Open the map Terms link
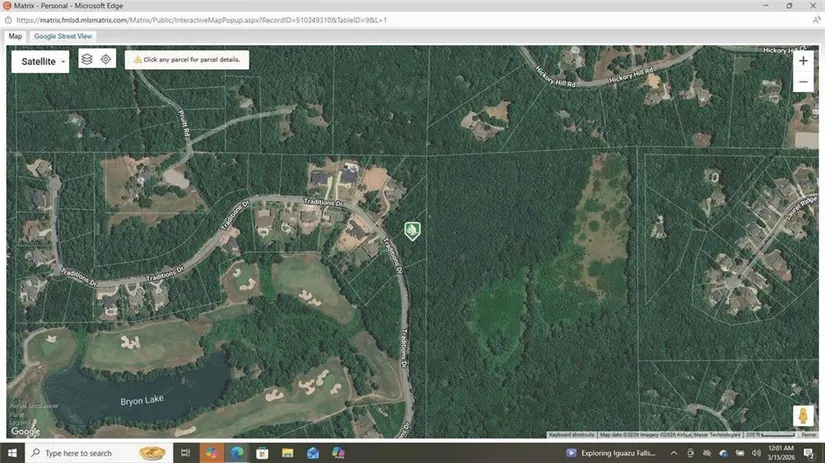 [x=808, y=435]
